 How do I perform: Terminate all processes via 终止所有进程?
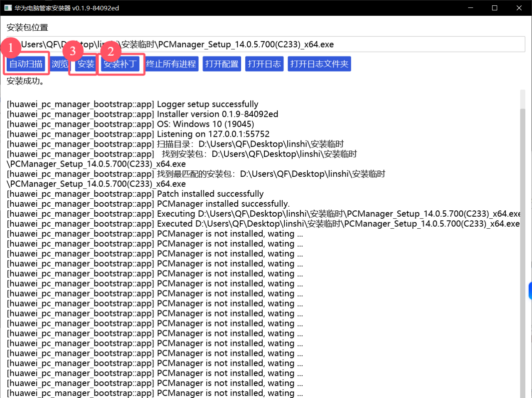tap(171, 64)
